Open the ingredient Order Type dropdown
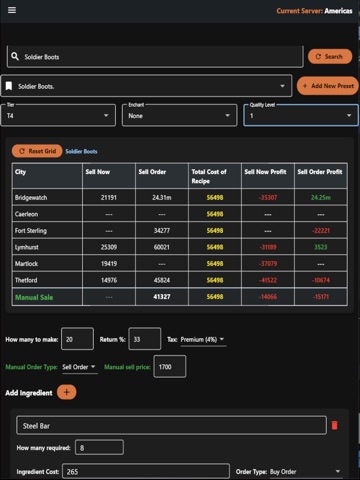This screenshot has height=480, width=360. click(305, 472)
